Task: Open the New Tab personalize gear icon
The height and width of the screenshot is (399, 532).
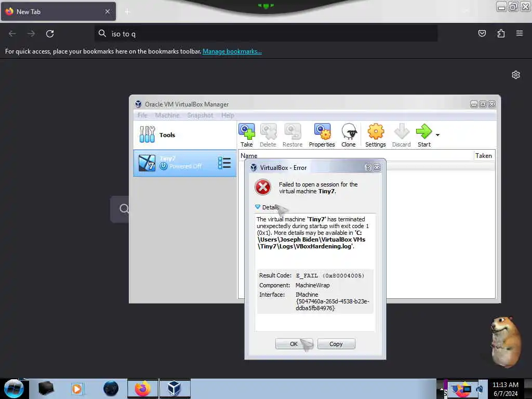Action: (516, 75)
